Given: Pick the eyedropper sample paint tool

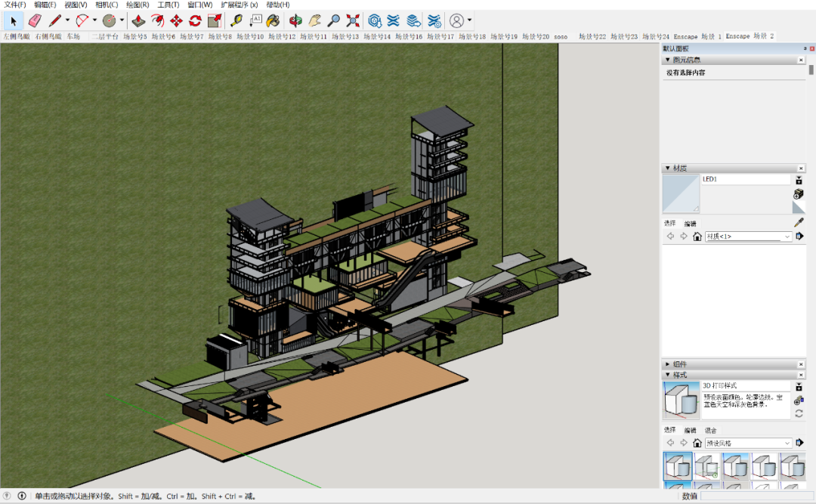Looking at the screenshot, I should [799, 222].
